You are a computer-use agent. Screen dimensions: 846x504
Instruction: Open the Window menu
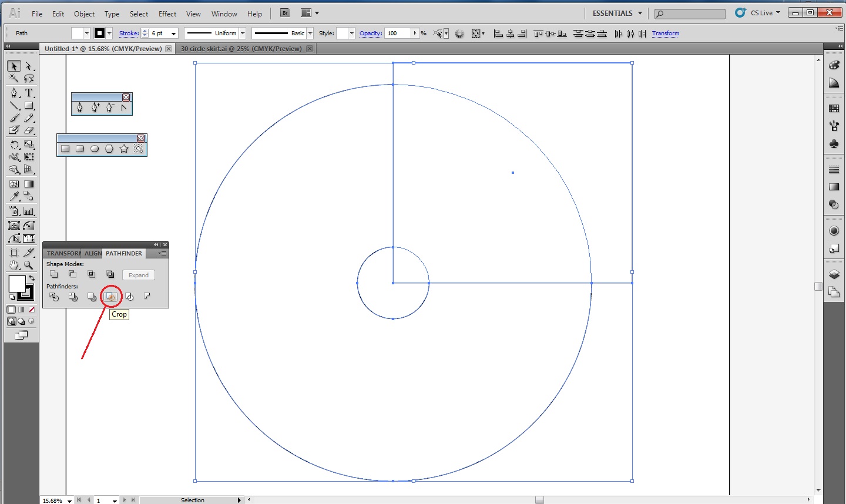pyautogui.click(x=224, y=14)
